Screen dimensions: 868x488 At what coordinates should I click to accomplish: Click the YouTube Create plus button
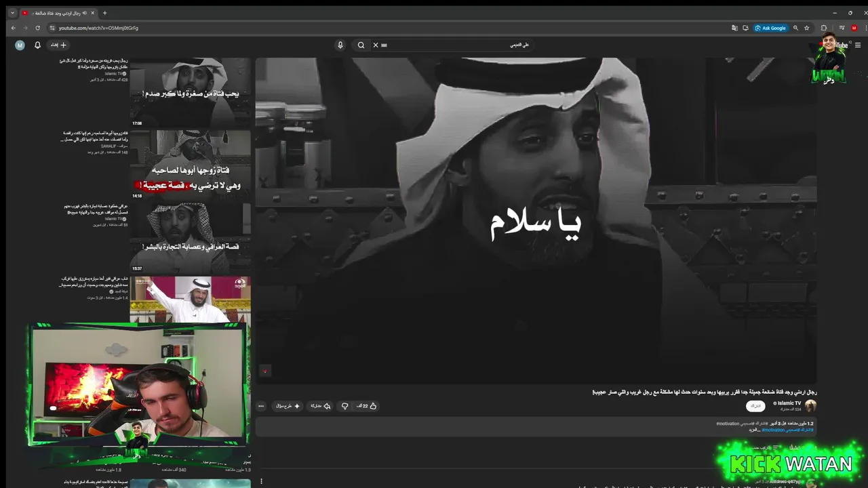click(59, 45)
